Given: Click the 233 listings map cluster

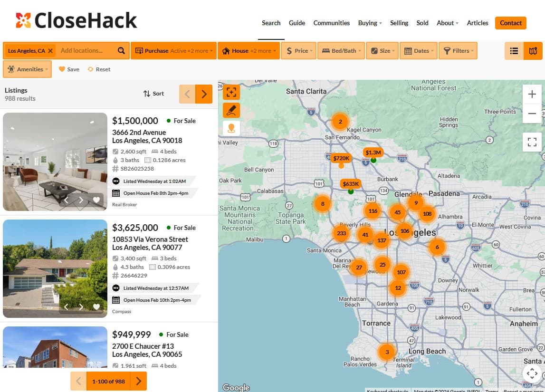Looking at the screenshot, I should (341, 233).
